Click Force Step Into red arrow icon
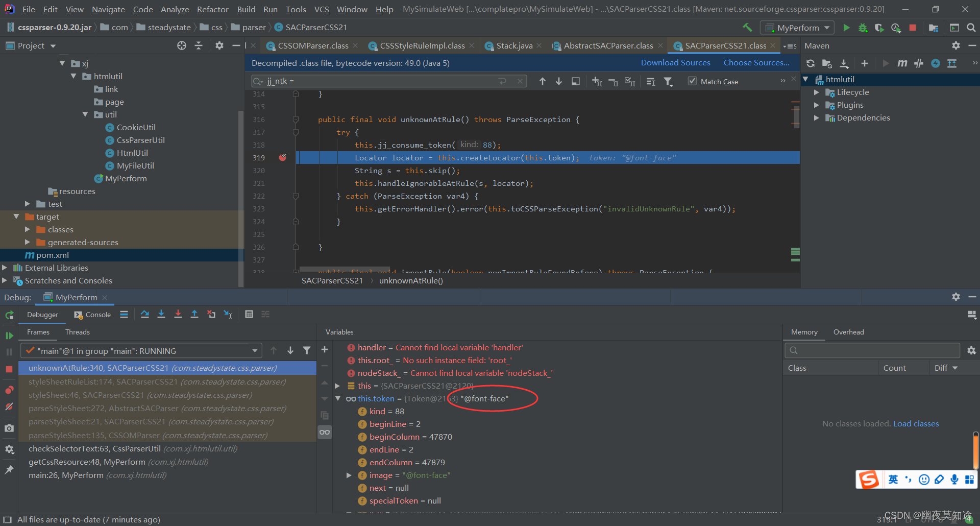The height and width of the screenshot is (526, 980). click(x=178, y=314)
